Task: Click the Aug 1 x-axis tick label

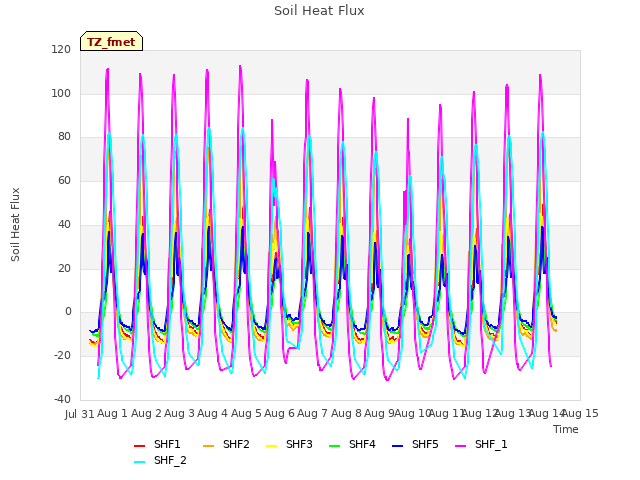Action: click(113, 413)
